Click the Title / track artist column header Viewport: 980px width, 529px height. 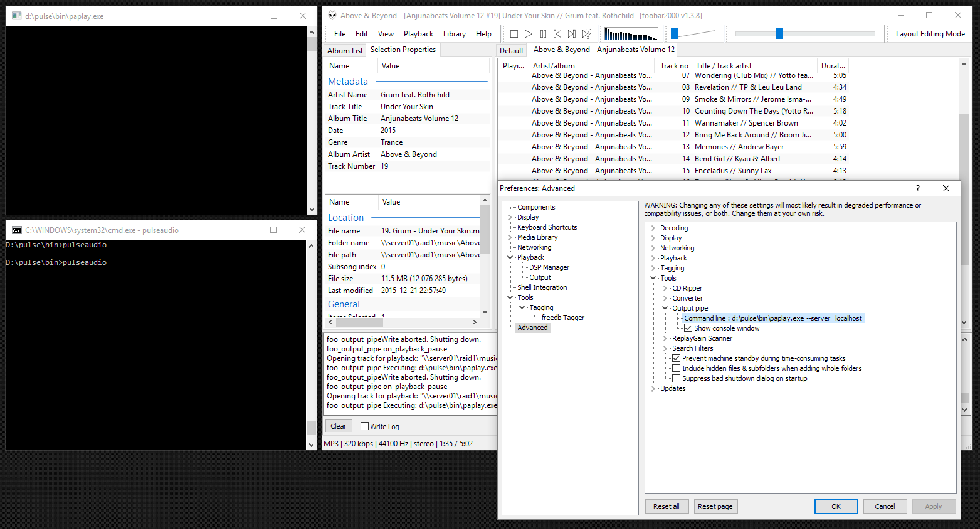tap(755, 66)
